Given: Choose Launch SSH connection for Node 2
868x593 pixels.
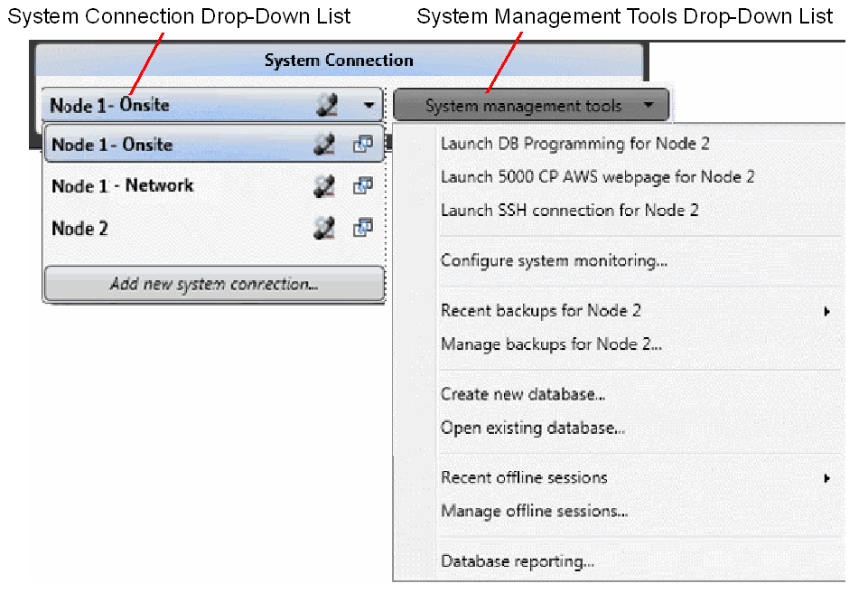Looking at the screenshot, I should [x=569, y=210].
